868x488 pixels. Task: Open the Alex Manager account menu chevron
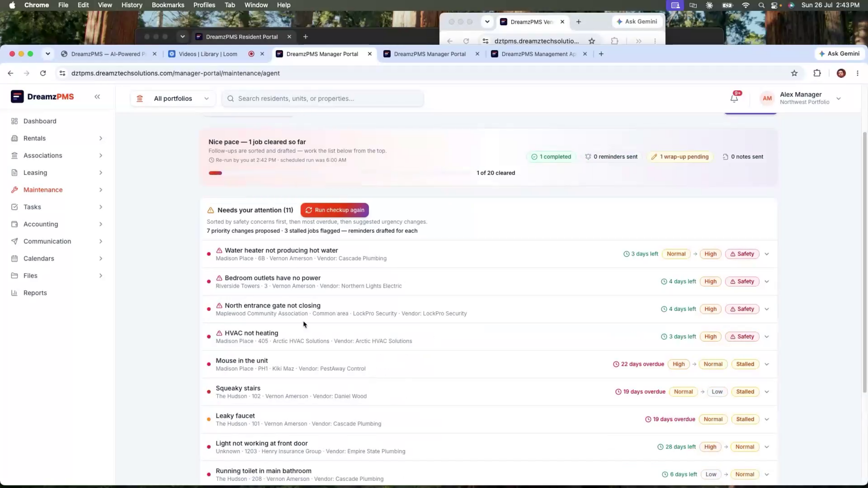(839, 98)
